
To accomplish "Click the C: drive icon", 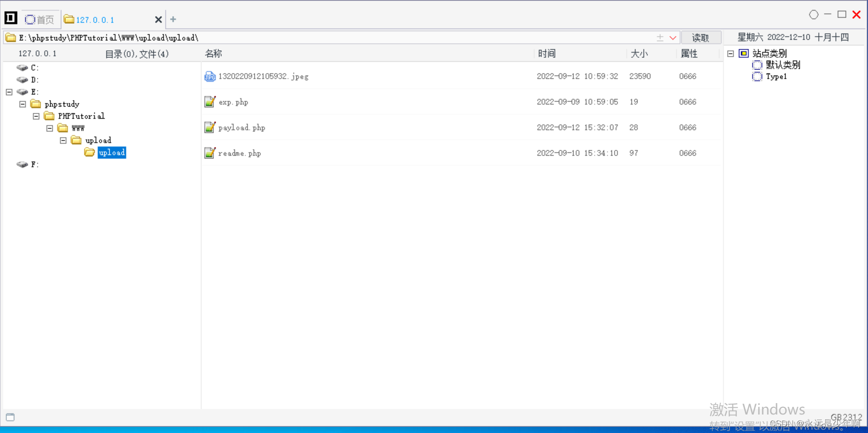I will click(x=22, y=68).
